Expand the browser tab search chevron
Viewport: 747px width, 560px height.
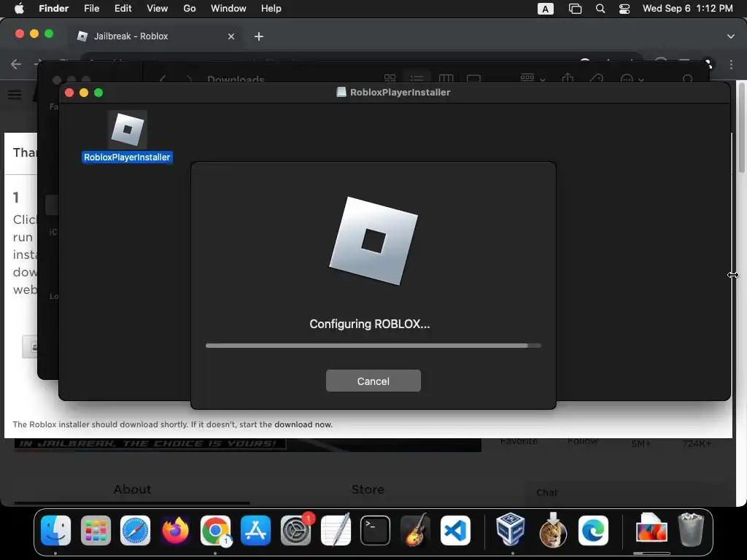click(x=731, y=36)
